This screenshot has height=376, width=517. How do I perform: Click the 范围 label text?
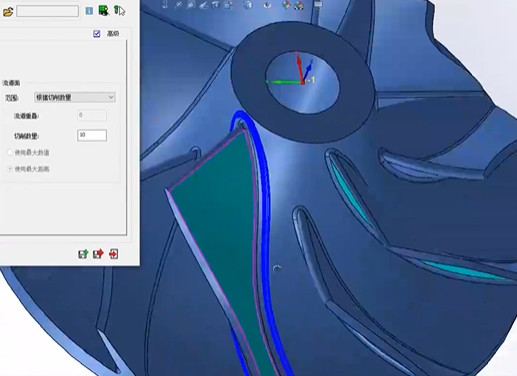11,98
